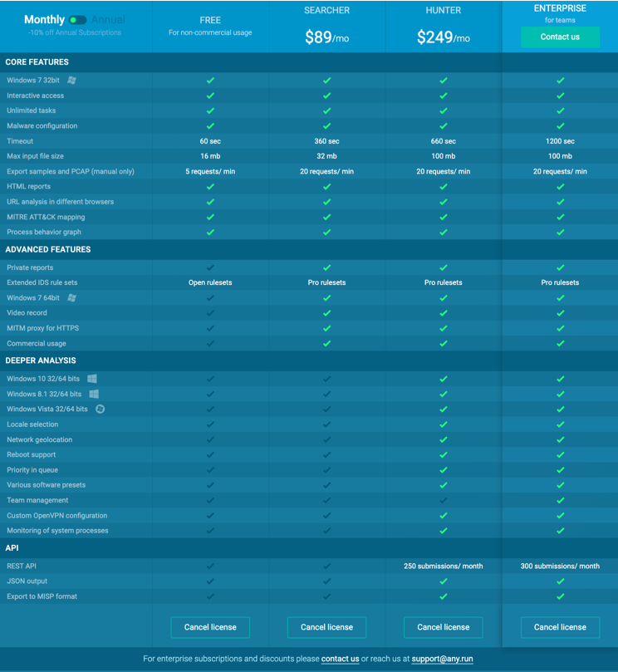The height and width of the screenshot is (672, 618).
Task: Cancel license under the Free plan
Action: click(210, 627)
